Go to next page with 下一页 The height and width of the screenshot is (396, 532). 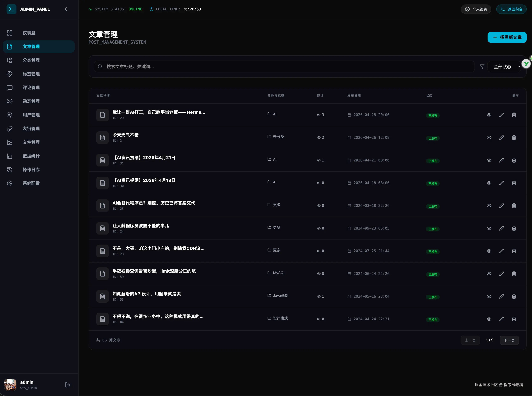pos(509,340)
